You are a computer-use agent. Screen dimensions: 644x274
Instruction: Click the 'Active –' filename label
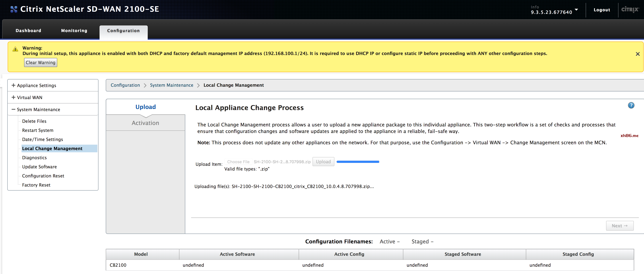pos(390,242)
